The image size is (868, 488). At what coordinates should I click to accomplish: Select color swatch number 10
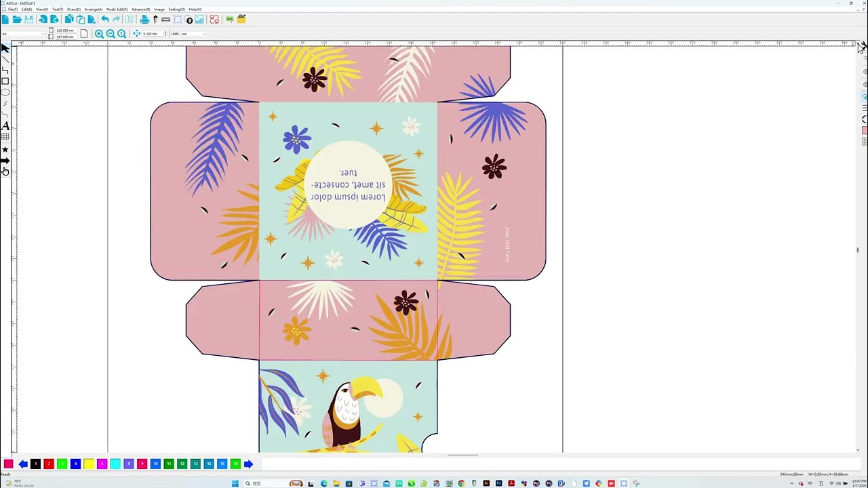[155, 464]
